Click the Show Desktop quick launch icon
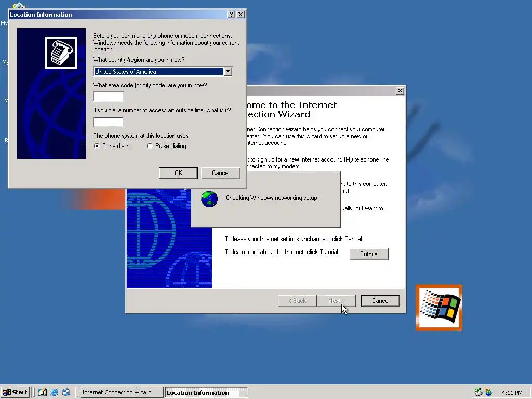The height and width of the screenshot is (399, 532). (x=43, y=392)
